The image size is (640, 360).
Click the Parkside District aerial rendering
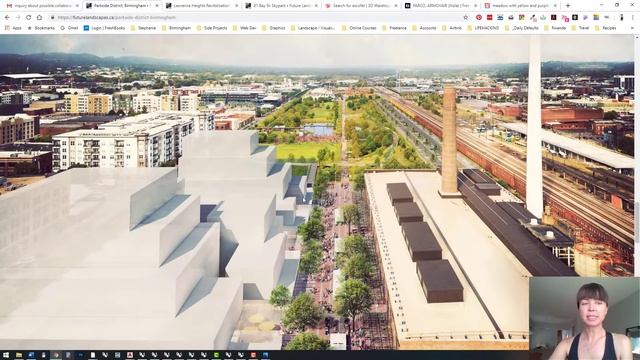(317, 192)
